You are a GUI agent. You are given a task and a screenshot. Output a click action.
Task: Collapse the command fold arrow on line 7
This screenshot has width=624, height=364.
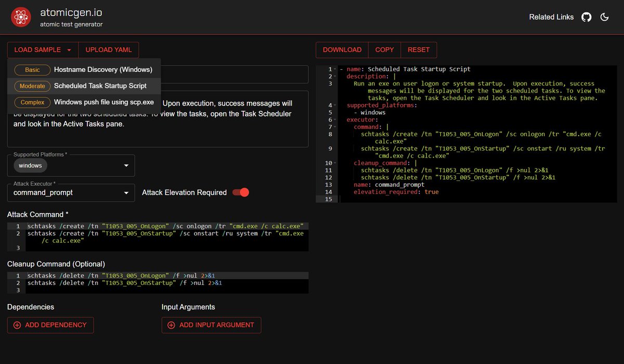[x=335, y=127]
